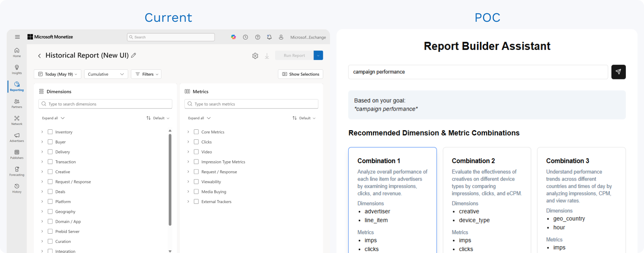
Task: Tick the Core Metrics checkbox
Action: click(x=196, y=132)
